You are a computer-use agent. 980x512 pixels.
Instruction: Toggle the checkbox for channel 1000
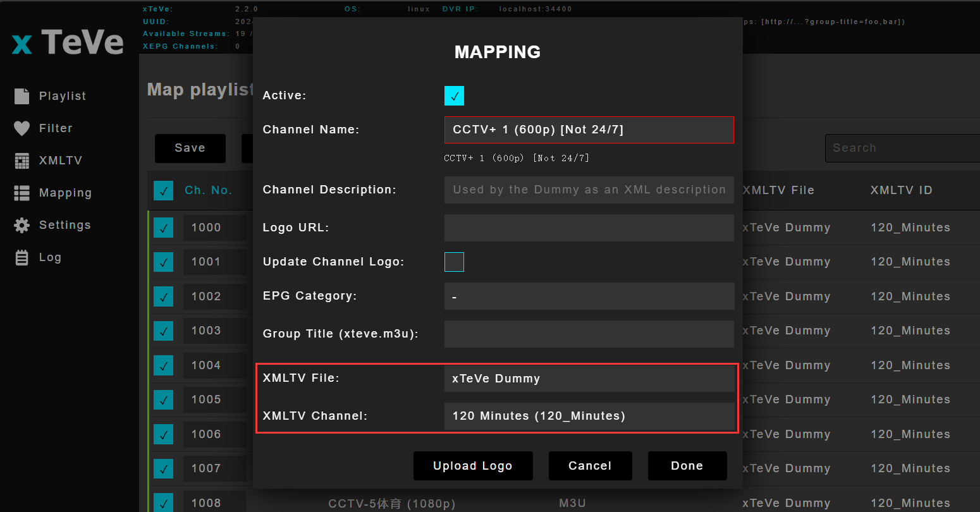click(x=163, y=228)
